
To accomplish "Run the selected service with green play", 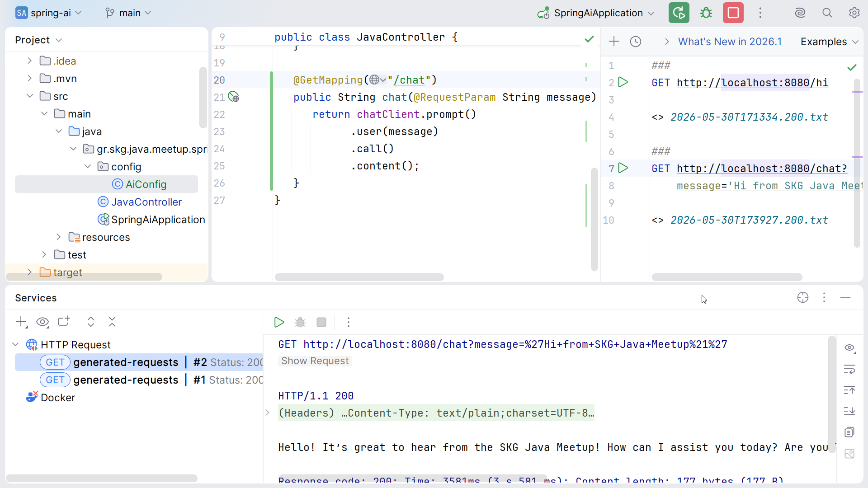I will pyautogui.click(x=279, y=322).
